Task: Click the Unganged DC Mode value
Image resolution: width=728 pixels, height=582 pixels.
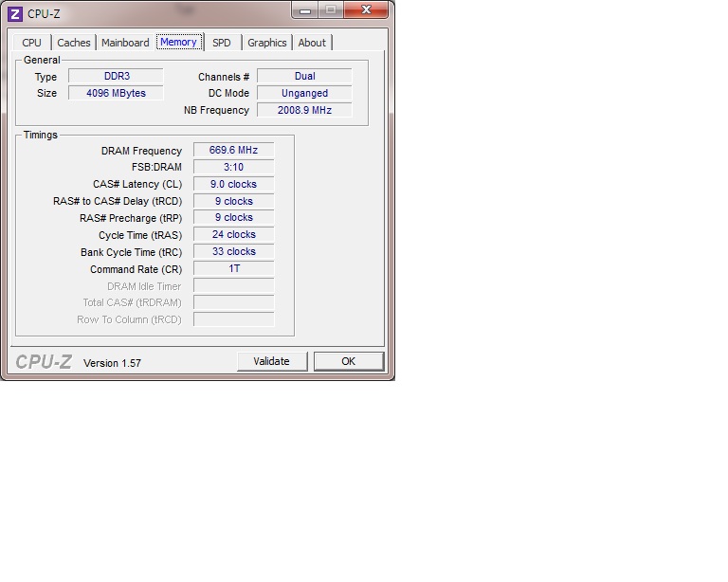Action: point(304,93)
